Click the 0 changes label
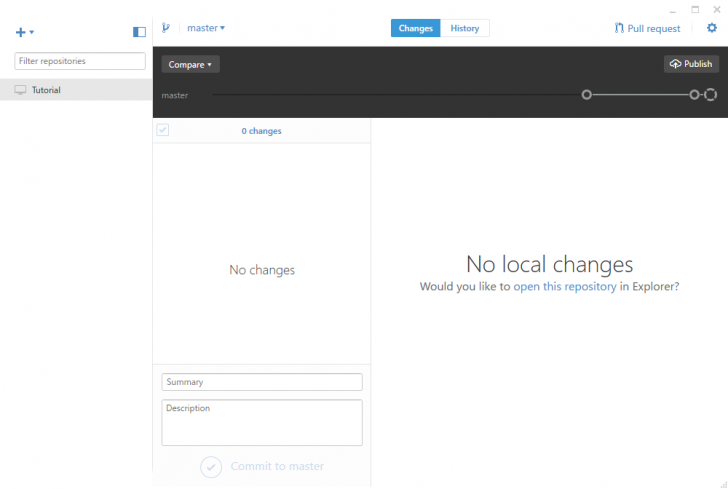Viewport: 728px width, 489px height. point(261,131)
